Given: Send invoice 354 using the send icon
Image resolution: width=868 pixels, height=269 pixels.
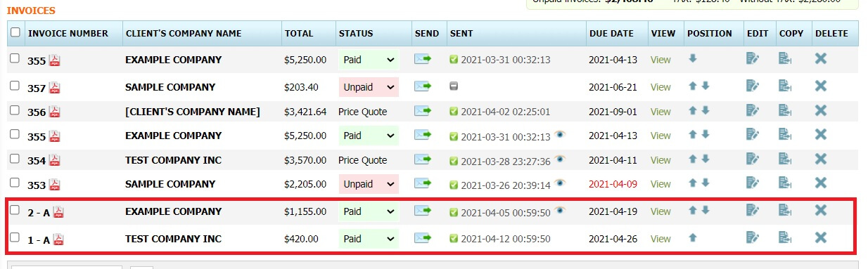Looking at the screenshot, I should pyautogui.click(x=423, y=159).
